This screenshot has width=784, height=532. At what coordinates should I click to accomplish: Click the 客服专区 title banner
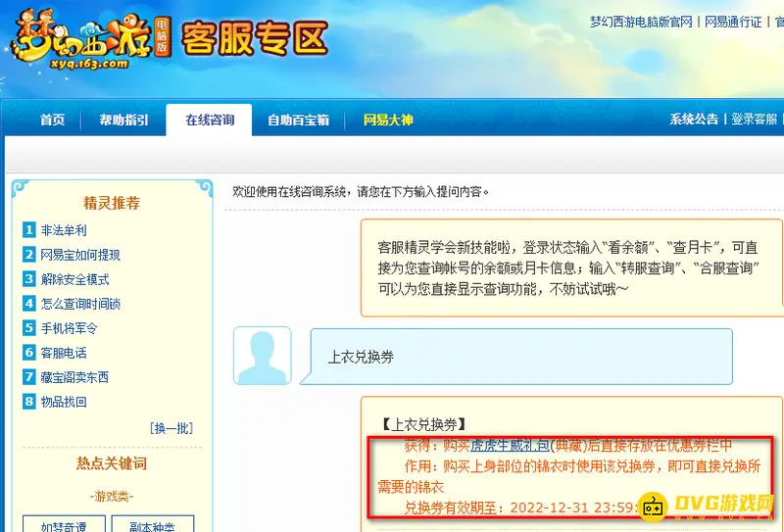[x=255, y=38]
